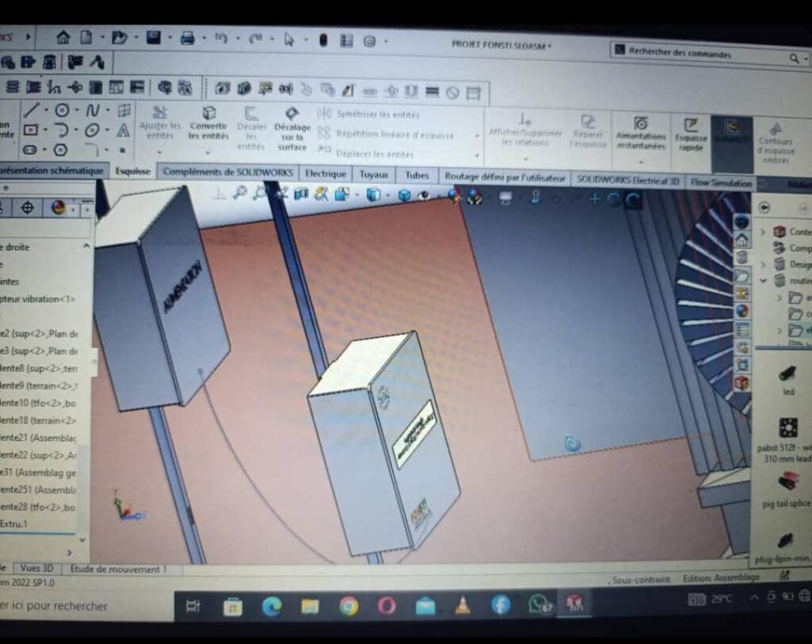Collapse the routing folder in the library

point(764,281)
